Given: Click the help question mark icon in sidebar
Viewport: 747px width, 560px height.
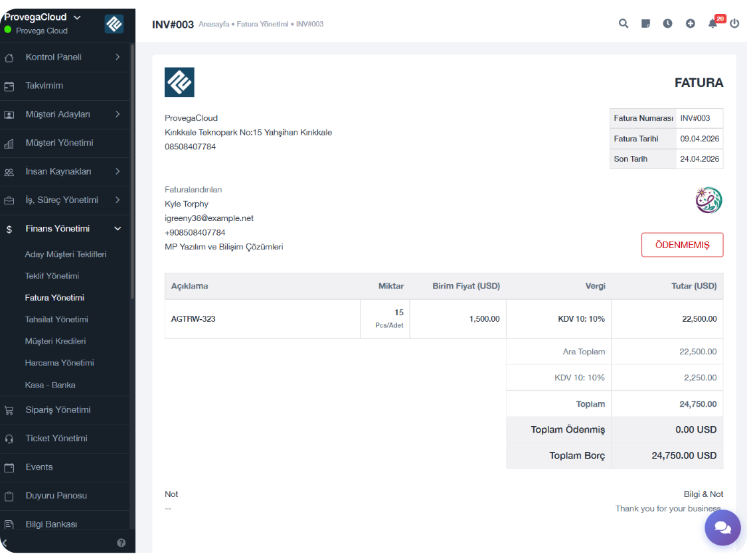Looking at the screenshot, I should coord(122,543).
